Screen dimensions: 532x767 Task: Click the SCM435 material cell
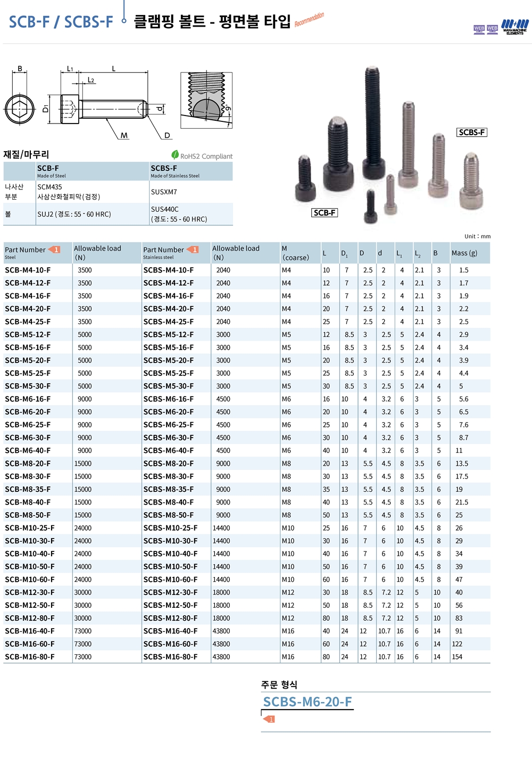click(92, 192)
